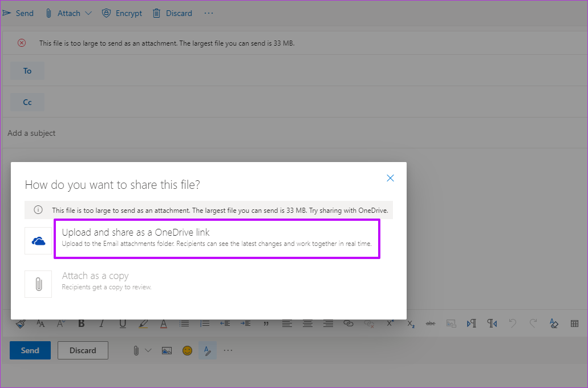
Task: Center align text
Action: (x=307, y=324)
